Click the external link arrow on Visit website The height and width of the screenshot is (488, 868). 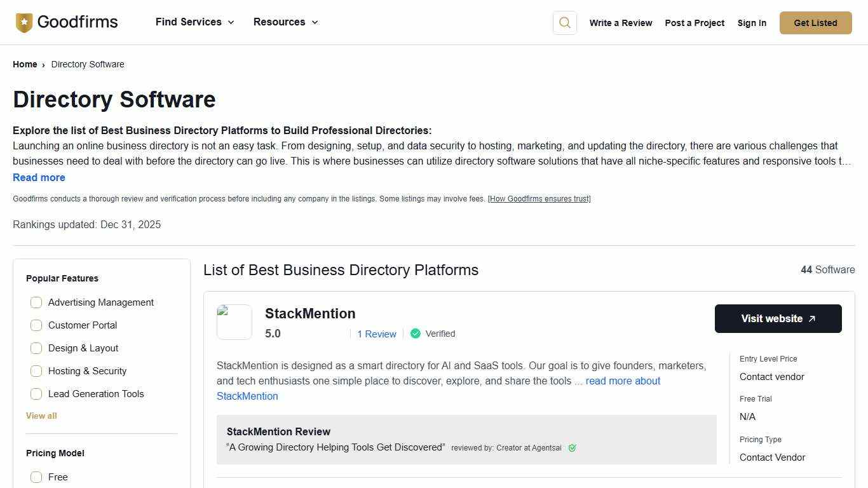click(x=812, y=318)
